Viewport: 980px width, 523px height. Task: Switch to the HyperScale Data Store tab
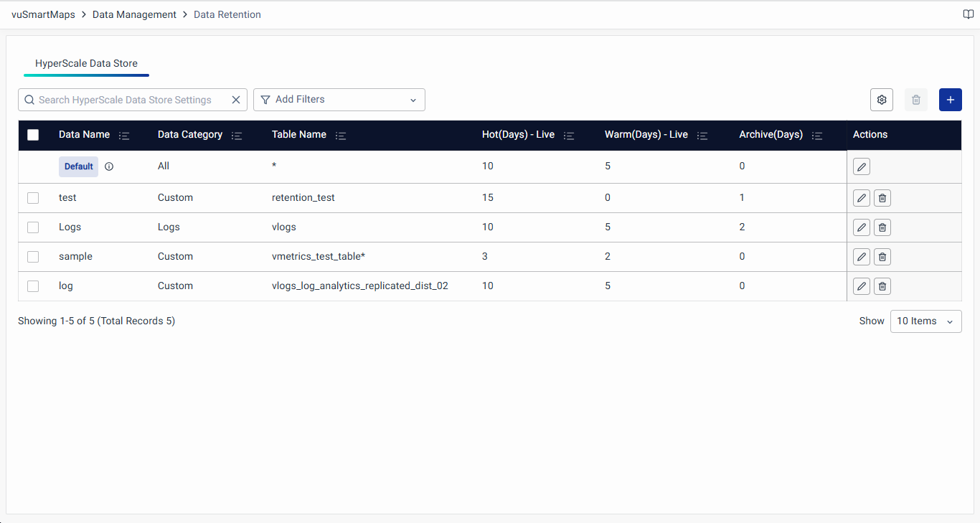tap(86, 63)
